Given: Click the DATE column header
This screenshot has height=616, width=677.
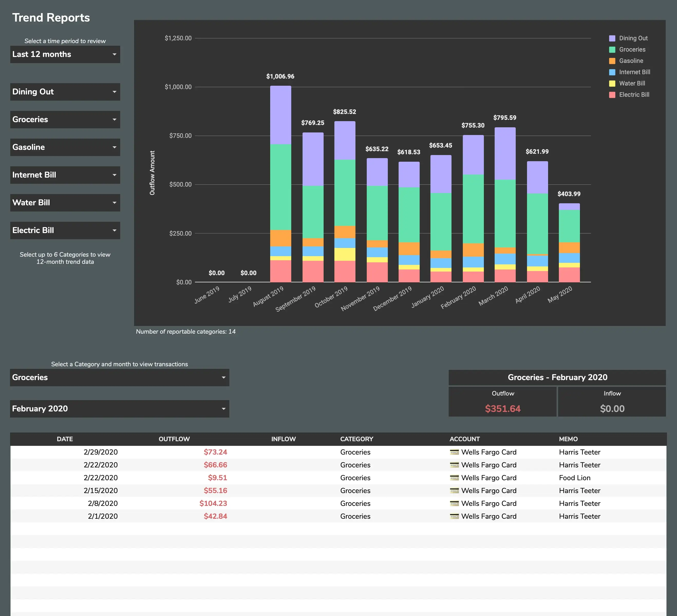Looking at the screenshot, I should pyautogui.click(x=65, y=439).
